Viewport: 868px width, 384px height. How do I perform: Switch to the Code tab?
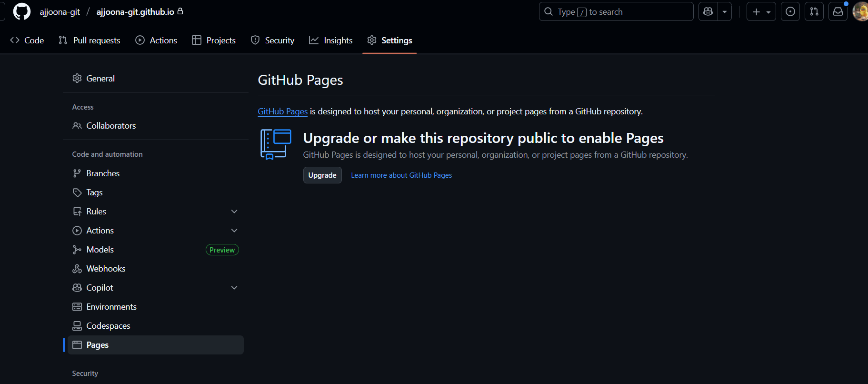tap(27, 40)
